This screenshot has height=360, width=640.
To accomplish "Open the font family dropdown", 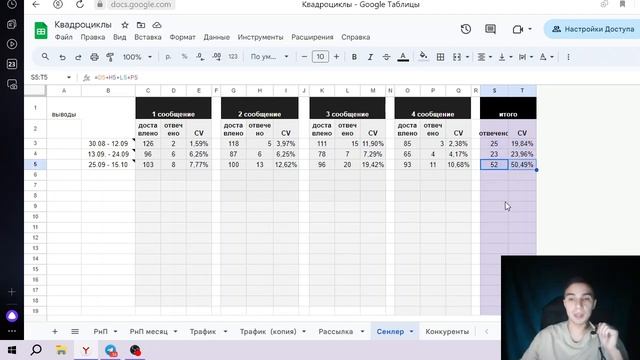I will pyautogui.click(x=269, y=57).
